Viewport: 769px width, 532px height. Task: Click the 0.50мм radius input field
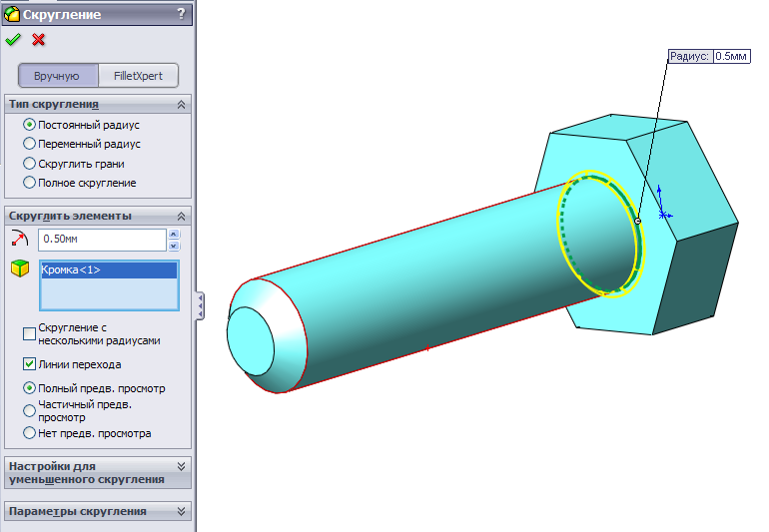[x=103, y=240]
